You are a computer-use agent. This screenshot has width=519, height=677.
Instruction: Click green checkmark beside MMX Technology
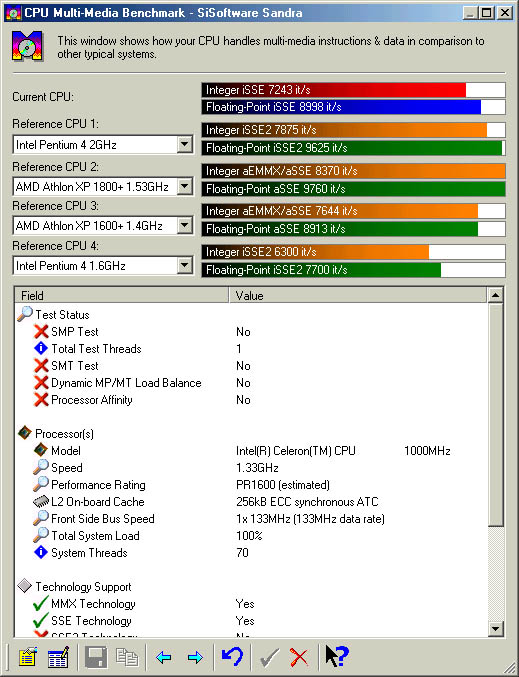41,604
